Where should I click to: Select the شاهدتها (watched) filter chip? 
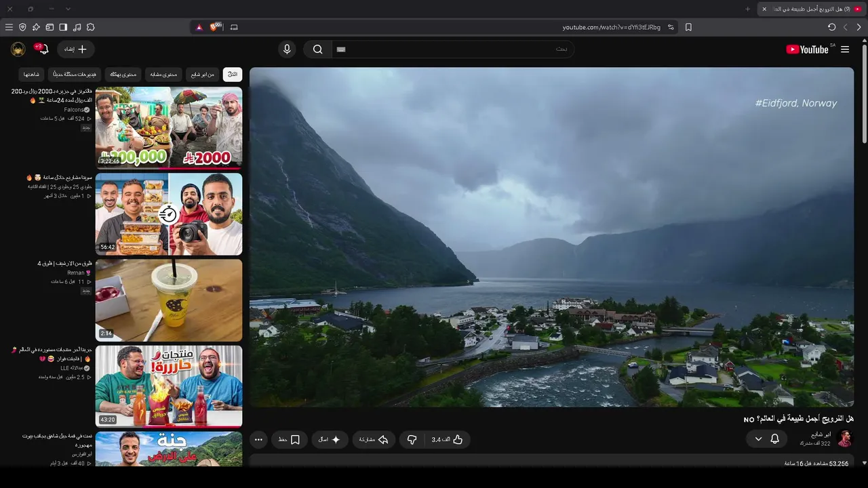[32, 75]
